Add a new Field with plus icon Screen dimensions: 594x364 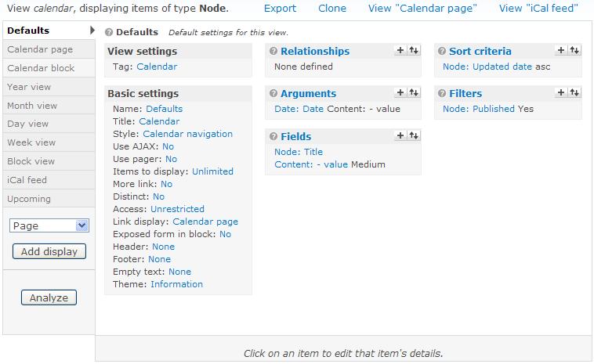coord(400,135)
